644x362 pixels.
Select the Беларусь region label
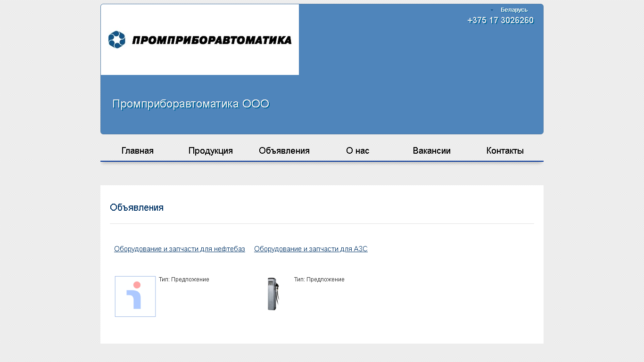coord(514,10)
